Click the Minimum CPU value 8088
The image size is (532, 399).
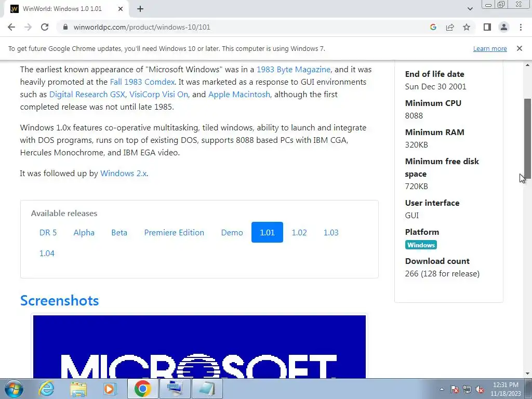pos(414,116)
